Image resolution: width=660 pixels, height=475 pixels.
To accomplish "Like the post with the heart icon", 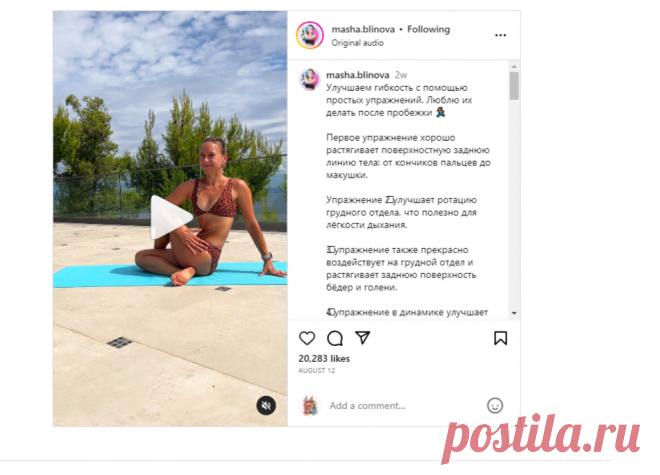I will 307,338.
